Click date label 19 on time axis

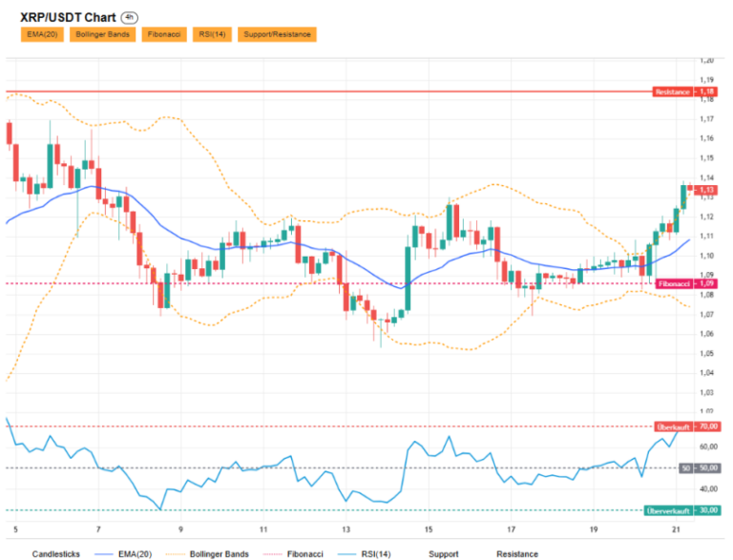point(594,529)
